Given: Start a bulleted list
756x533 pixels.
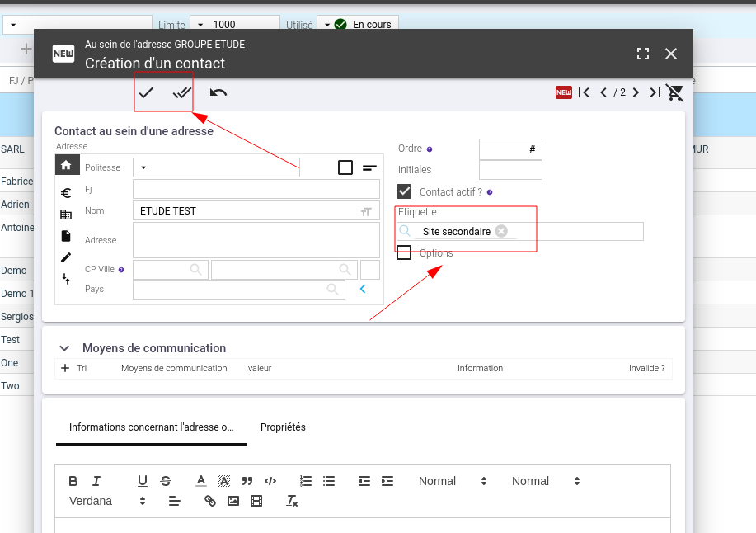Looking at the screenshot, I should [329, 481].
